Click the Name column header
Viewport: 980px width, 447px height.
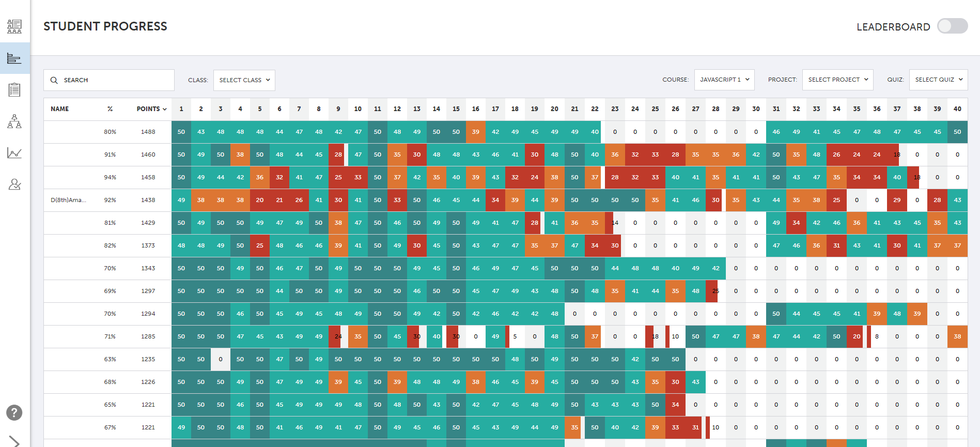point(60,109)
